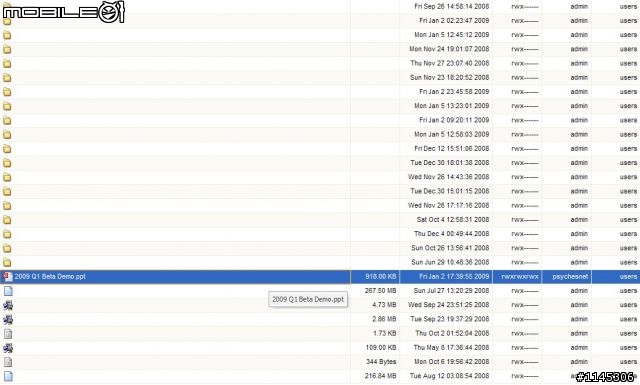Image resolution: width=640 pixels, height=385 pixels.
Task: Open folder icon dated Mon Jan 5 13:23:01 2009
Action: pyautogui.click(x=7, y=106)
